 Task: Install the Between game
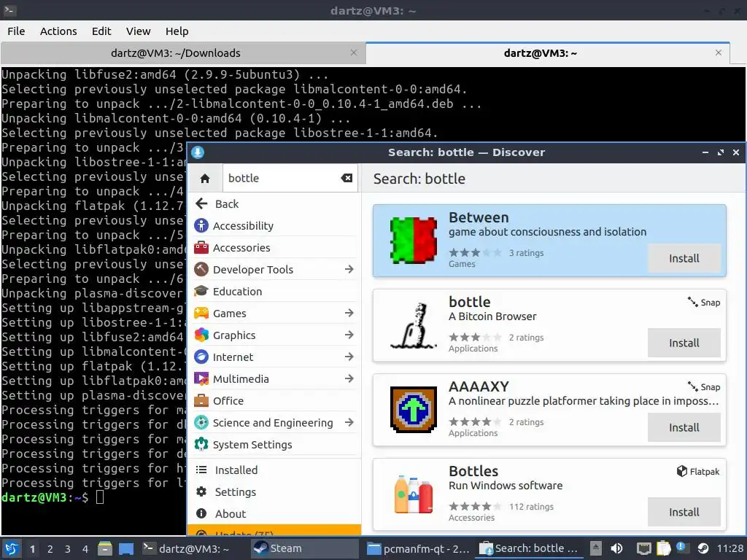tap(684, 259)
